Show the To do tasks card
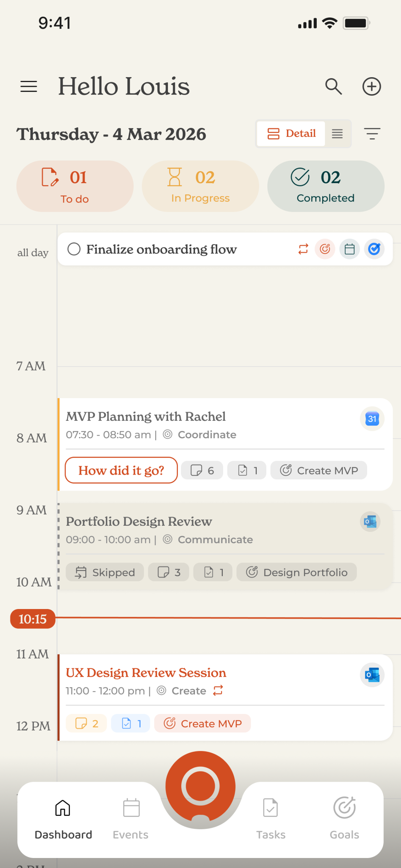 pos(75,186)
